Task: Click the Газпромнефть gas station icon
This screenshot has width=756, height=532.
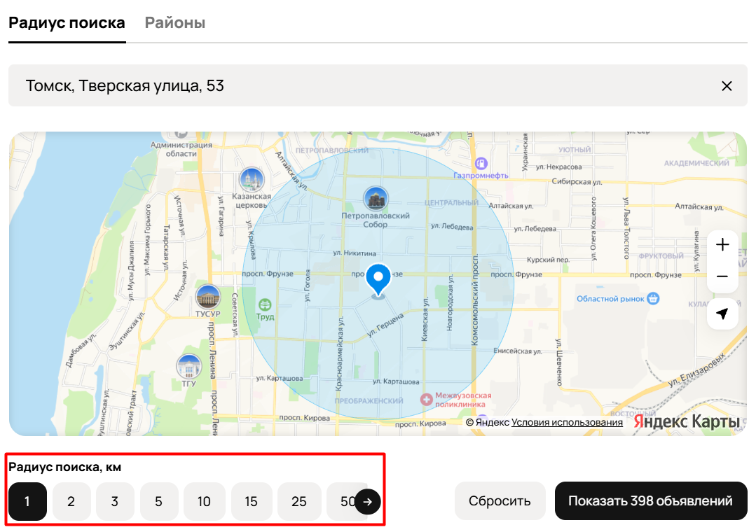Action: point(481,163)
